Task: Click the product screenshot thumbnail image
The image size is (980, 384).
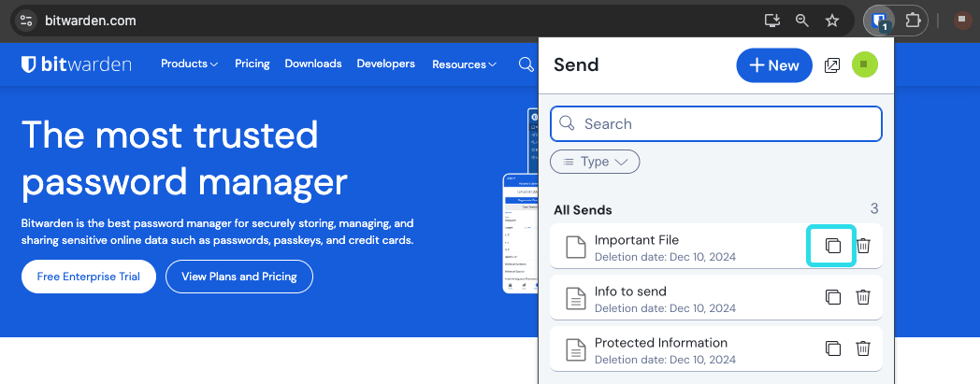Action: pyautogui.click(x=520, y=200)
